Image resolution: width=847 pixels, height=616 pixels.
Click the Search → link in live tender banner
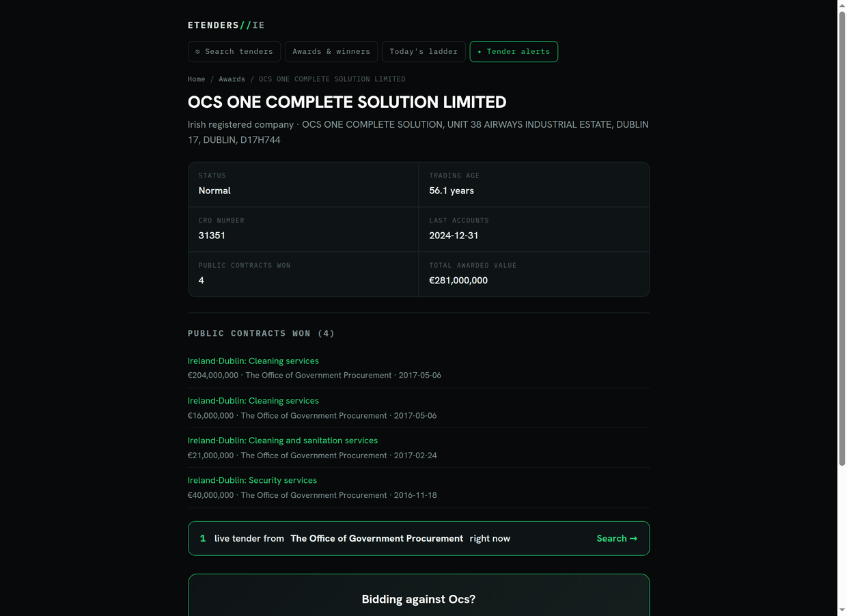[617, 538]
